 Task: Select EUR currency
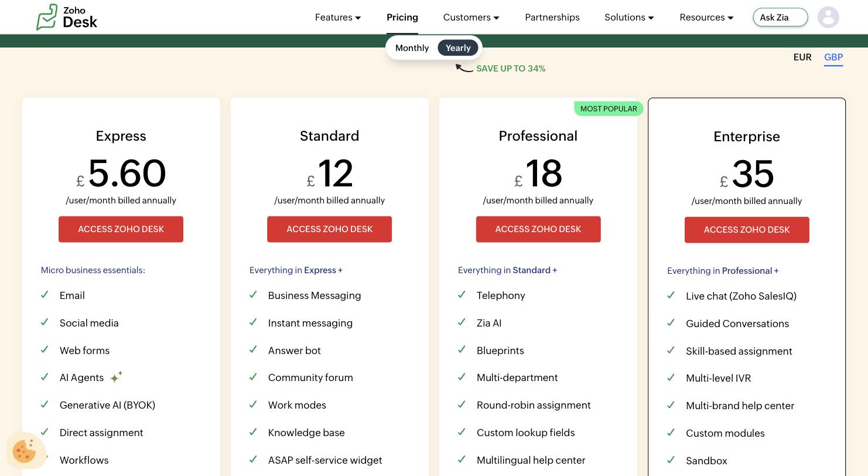(x=802, y=57)
